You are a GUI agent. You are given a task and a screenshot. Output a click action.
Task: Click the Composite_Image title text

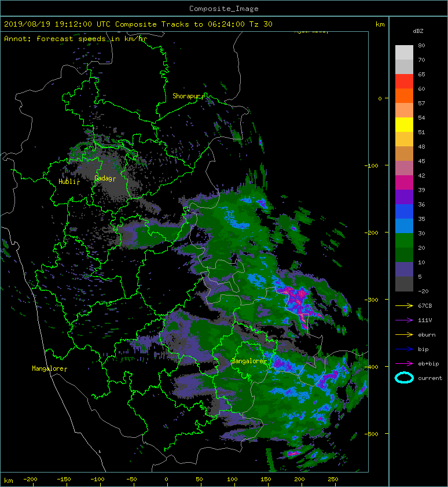[224, 9]
